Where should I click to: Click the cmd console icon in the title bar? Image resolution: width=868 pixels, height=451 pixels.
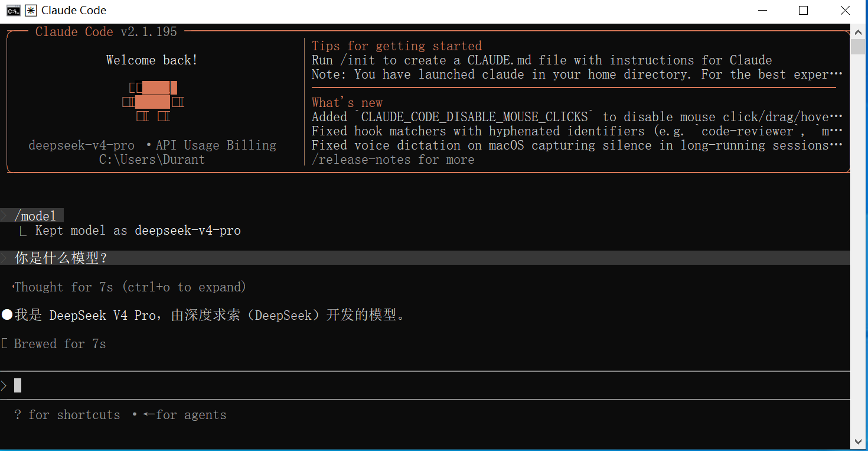(13, 10)
